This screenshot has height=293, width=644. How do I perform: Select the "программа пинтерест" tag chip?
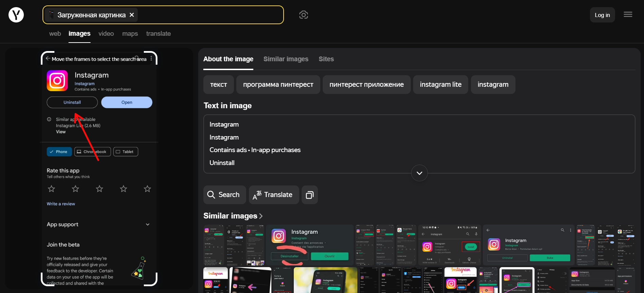click(x=278, y=85)
